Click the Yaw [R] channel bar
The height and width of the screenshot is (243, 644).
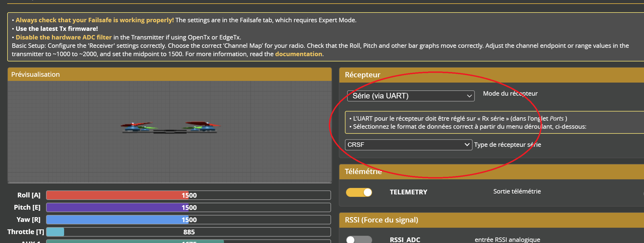click(188, 220)
